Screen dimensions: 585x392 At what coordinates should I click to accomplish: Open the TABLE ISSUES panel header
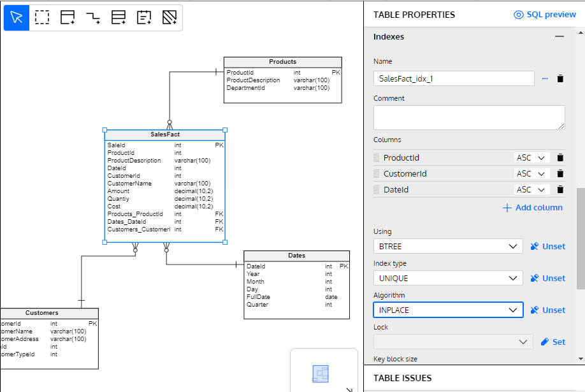(474, 378)
